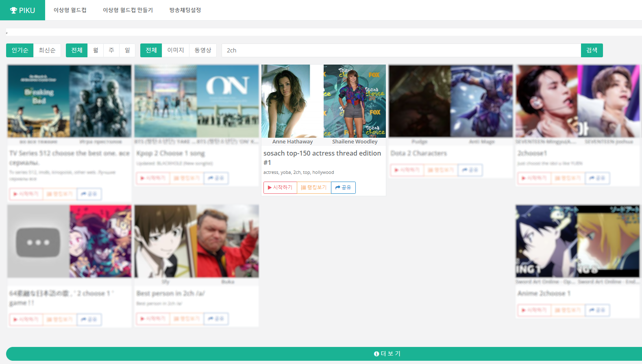The image size is (642, 364).
Task: Select the 전체 period filter beside 월
Action: click(77, 50)
